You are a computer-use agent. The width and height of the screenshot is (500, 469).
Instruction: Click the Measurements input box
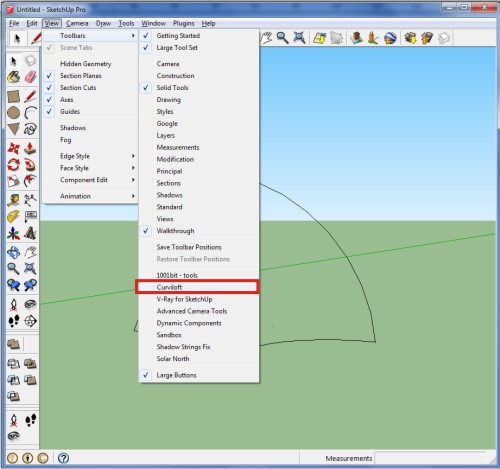[x=430, y=458]
